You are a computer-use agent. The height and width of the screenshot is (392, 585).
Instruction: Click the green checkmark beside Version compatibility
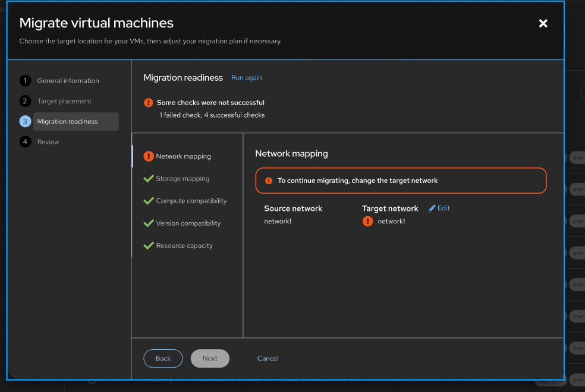click(x=149, y=223)
